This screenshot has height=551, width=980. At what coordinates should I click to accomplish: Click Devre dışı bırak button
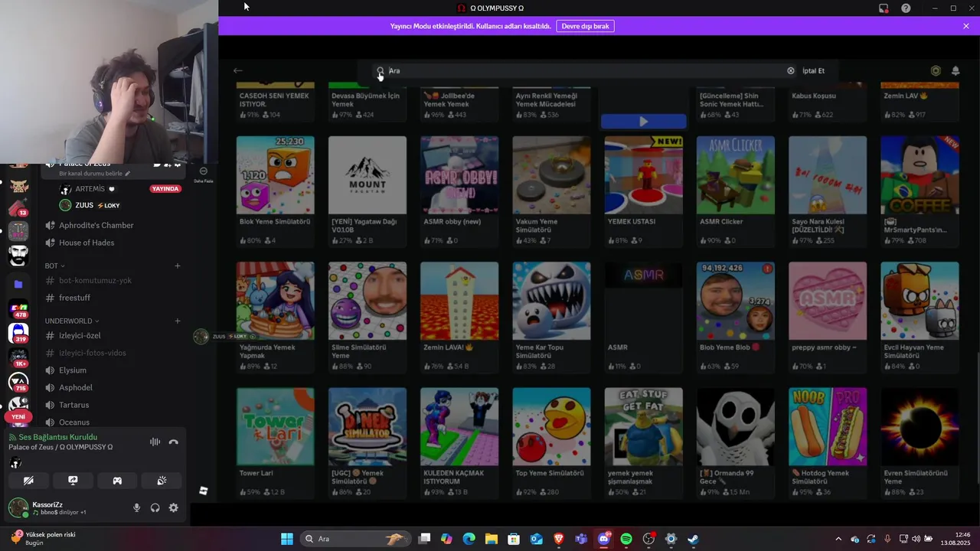[x=585, y=26]
